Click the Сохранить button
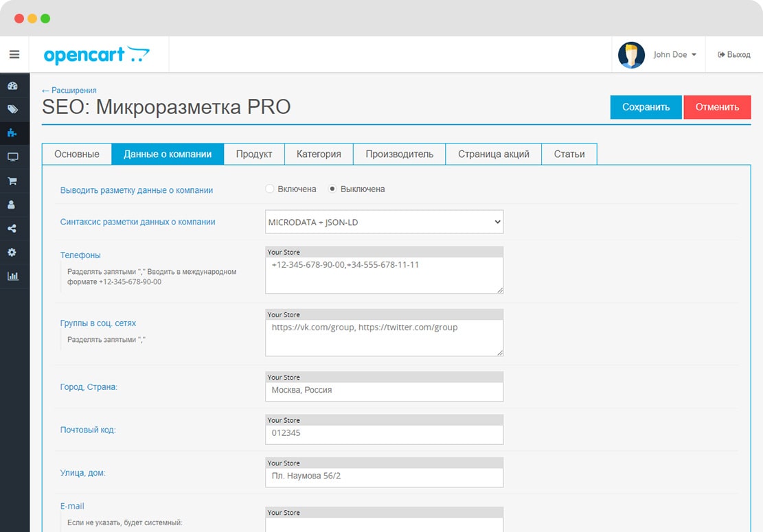 [x=646, y=107]
